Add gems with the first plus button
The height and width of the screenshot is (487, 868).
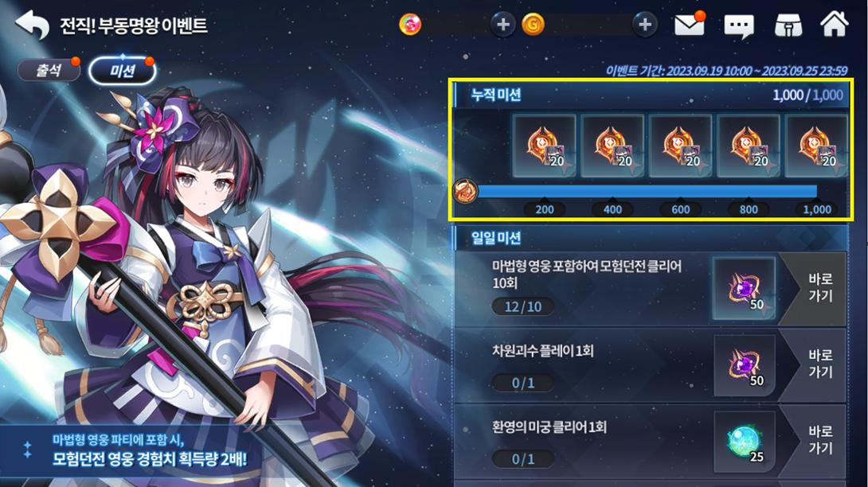click(503, 25)
